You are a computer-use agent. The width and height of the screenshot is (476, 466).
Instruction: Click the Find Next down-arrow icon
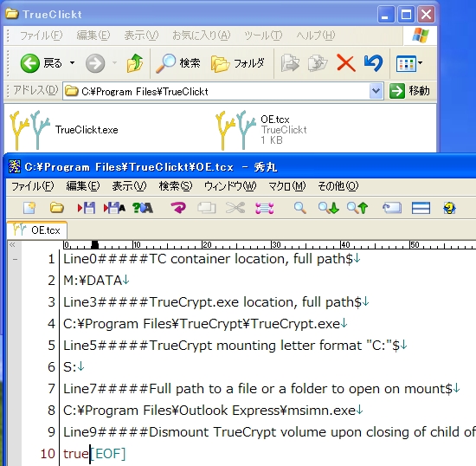coord(329,208)
